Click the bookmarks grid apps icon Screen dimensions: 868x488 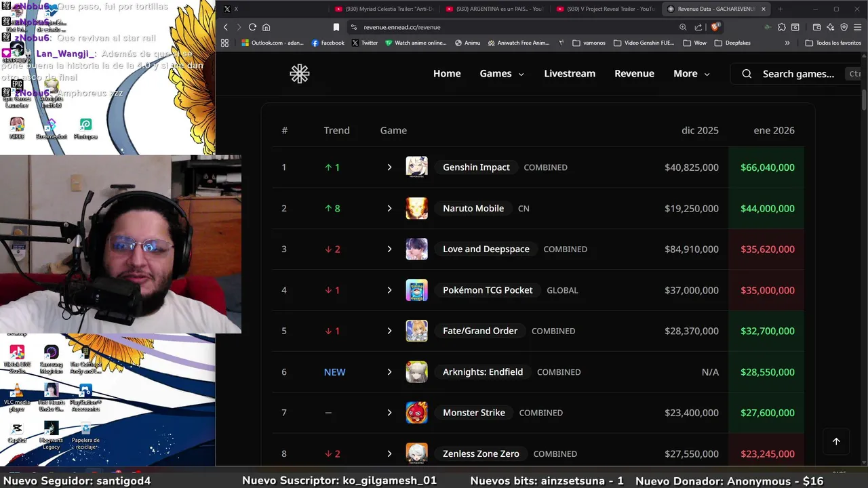(224, 43)
